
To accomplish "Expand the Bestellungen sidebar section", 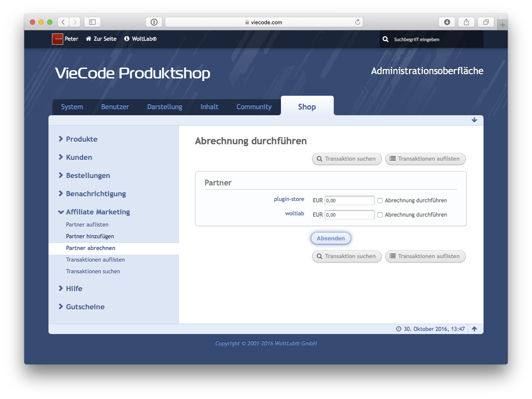I will (88, 175).
